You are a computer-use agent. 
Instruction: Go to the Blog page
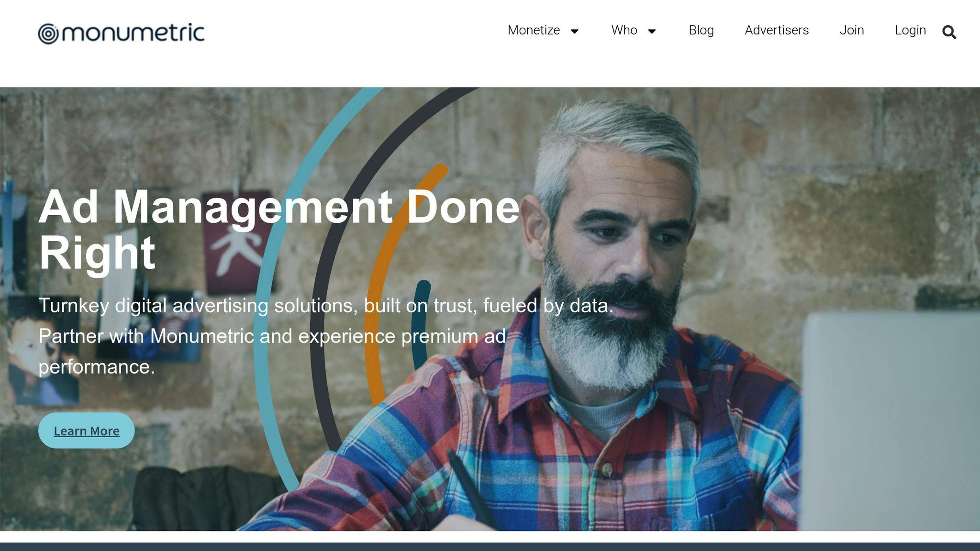pyautogui.click(x=701, y=30)
